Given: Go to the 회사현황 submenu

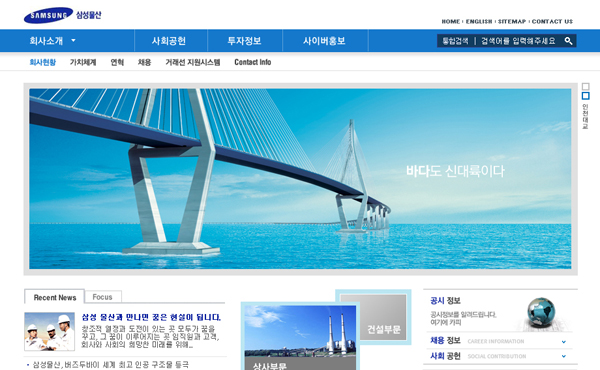Looking at the screenshot, I should point(43,62).
